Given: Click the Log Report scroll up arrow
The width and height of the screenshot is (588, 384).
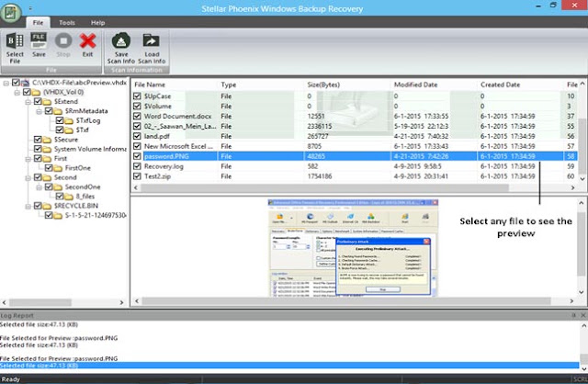Looking at the screenshot, I should (583, 326).
